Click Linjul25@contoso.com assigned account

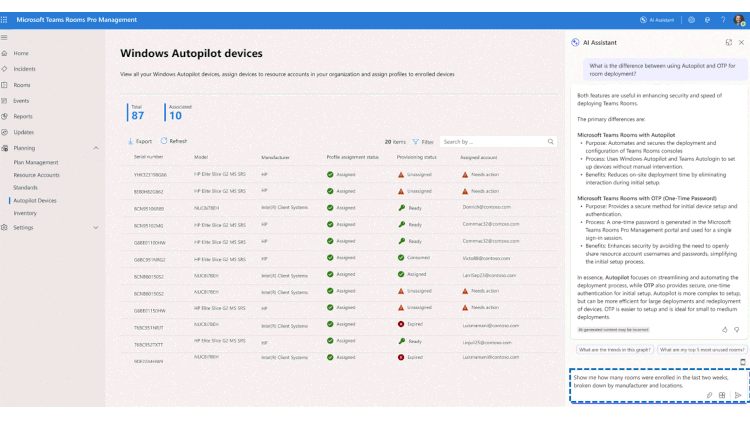coord(487,343)
